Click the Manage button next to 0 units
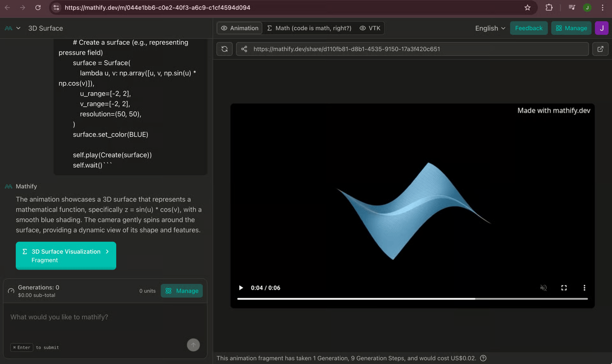This screenshot has height=364, width=612. pyautogui.click(x=182, y=291)
